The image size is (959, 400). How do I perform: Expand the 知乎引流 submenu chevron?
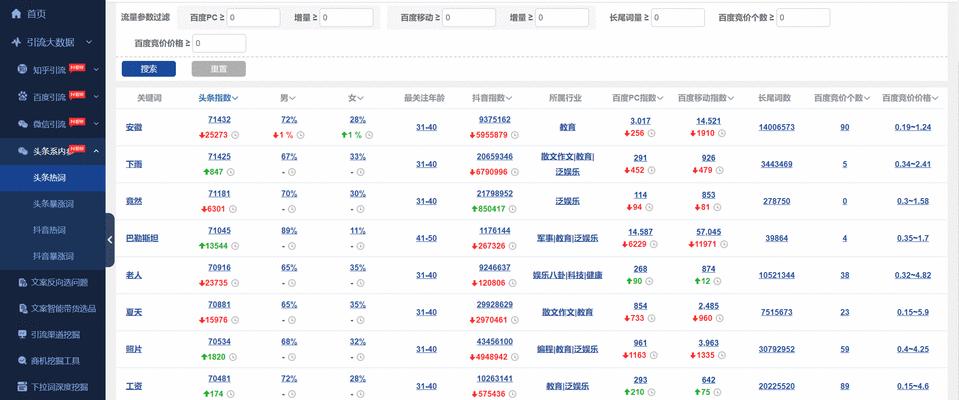[x=95, y=70]
